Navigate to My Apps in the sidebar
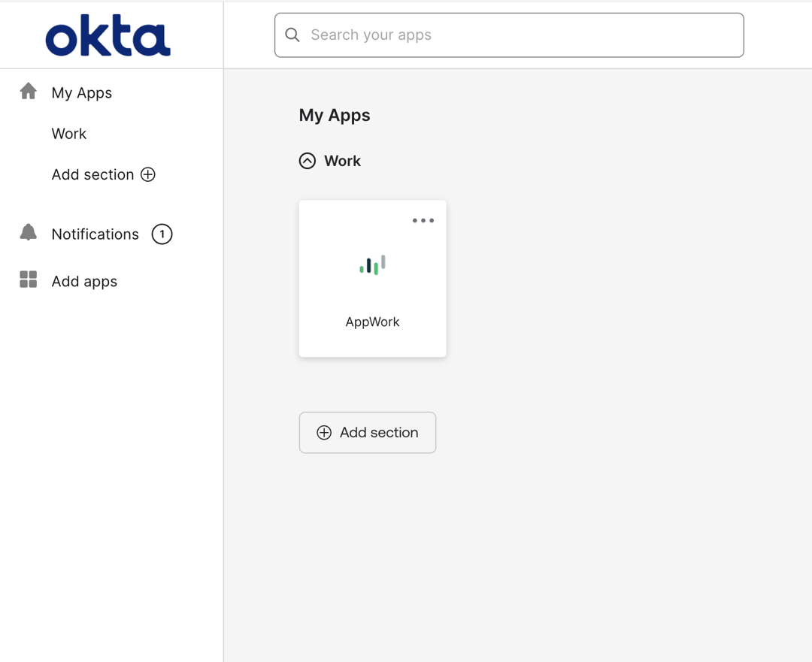 81,92
